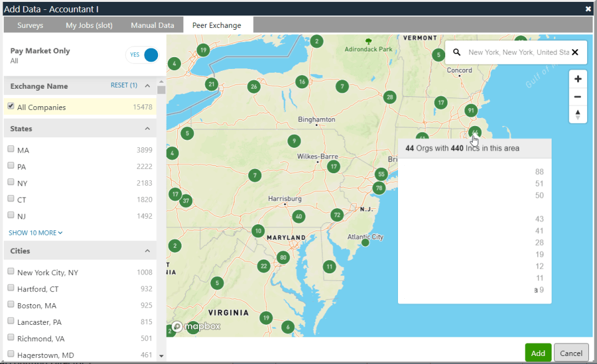This screenshot has width=597, height=364.
Task: Check the Hartford, CT city filter
Action: (x=11, y=288)
